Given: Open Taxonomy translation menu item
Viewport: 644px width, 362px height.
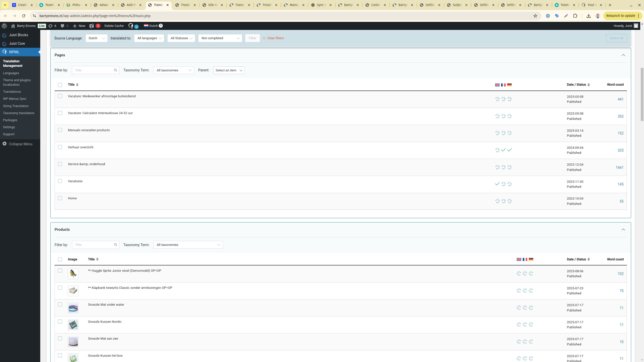Looking at the screenshot, I should (19, 113).
